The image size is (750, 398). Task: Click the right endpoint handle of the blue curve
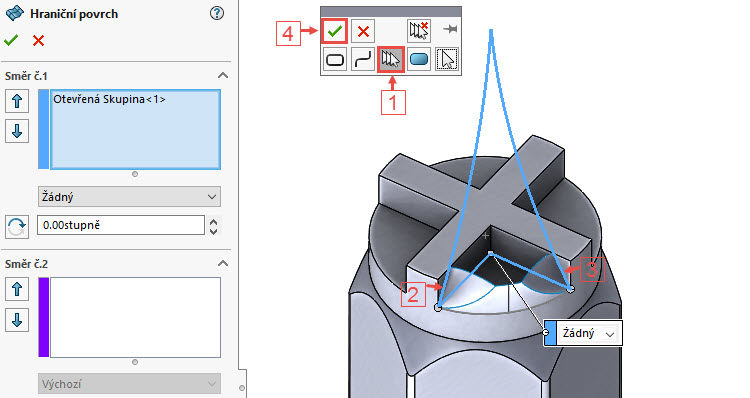(570, 289)
